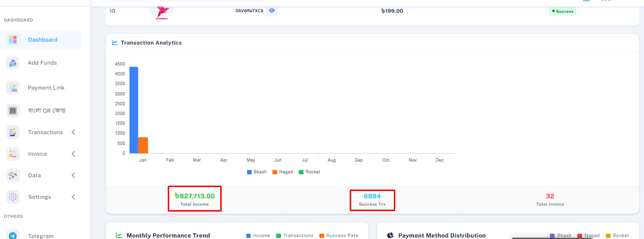Open the Payment Link menu item
Image resolution: width=644 pixels, height=239 pixels.
pyautogui.click(x=46, y=88)
